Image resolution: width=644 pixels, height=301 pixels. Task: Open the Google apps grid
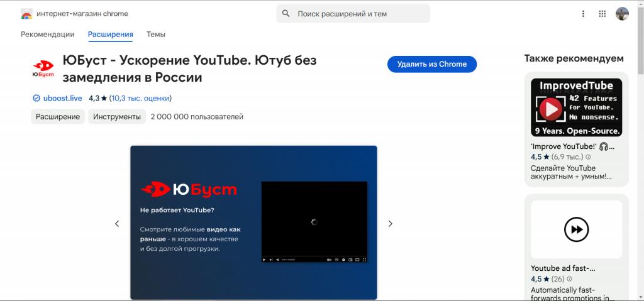click(602, 14)
